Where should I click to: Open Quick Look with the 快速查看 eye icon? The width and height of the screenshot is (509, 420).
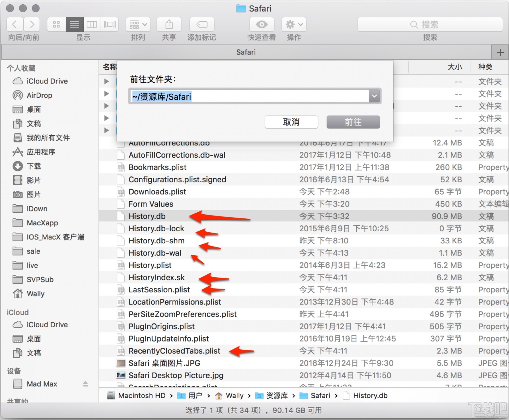[x=261, y=24]
